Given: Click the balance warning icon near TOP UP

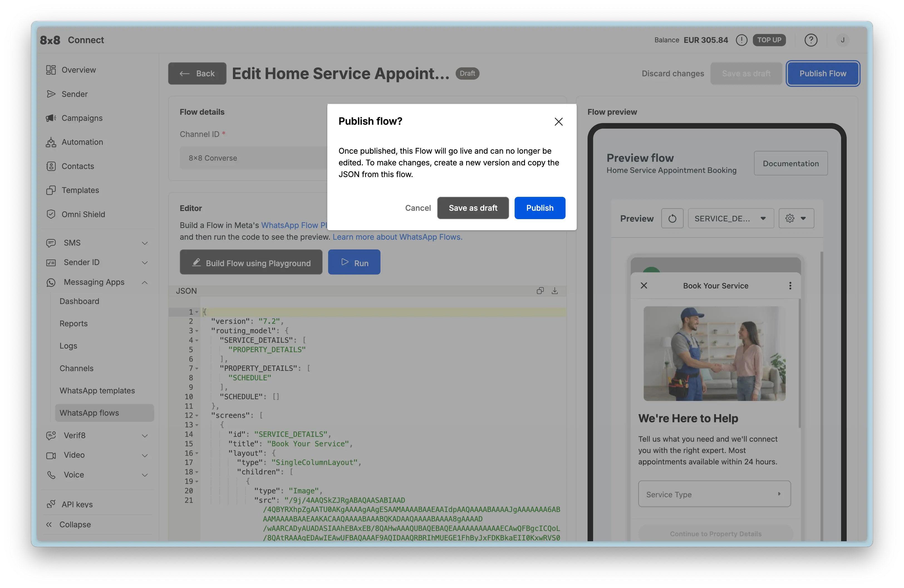Looking at the screenshot, I should pyautogui.click(x=741, y=40).
